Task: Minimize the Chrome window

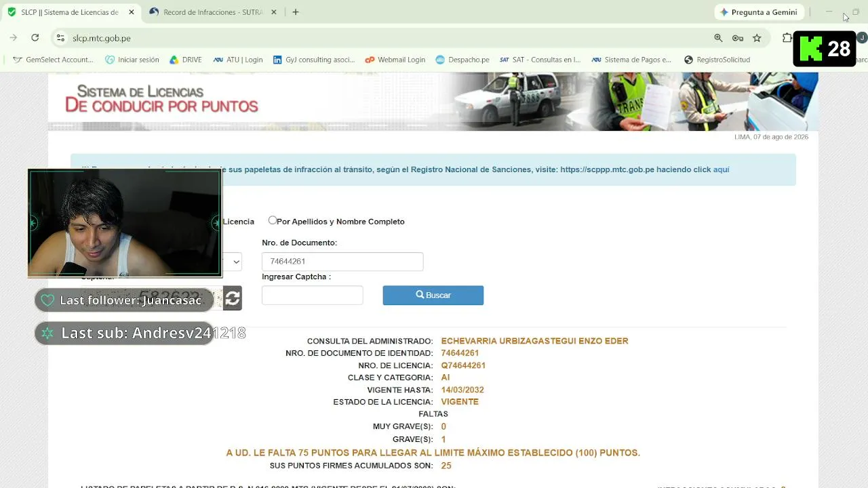Action: 829,12
